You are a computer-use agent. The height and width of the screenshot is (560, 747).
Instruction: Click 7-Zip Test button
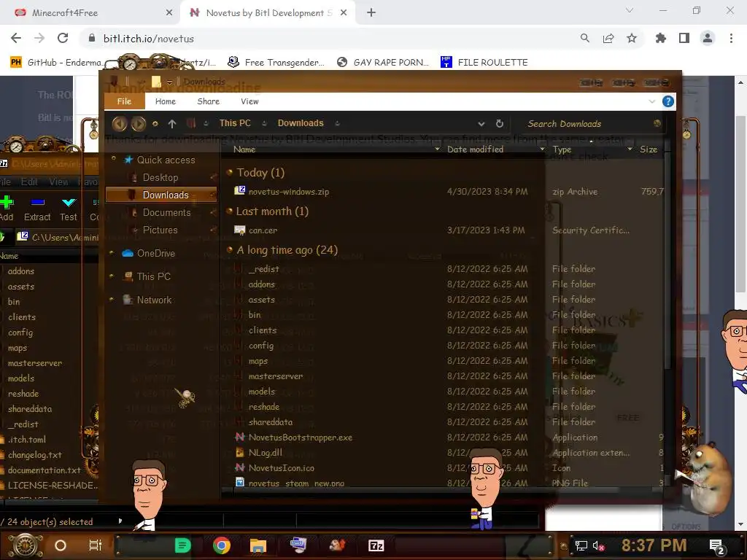68,209
